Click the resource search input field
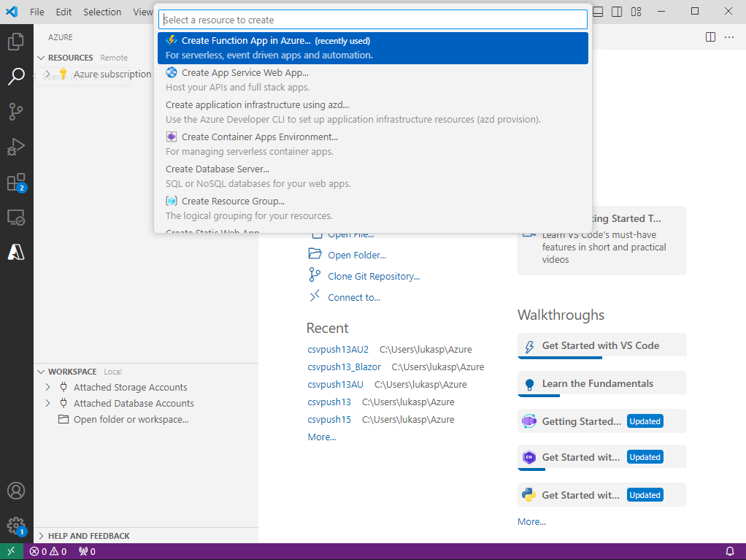The image size is (746, 560). (x=372, y=20)
